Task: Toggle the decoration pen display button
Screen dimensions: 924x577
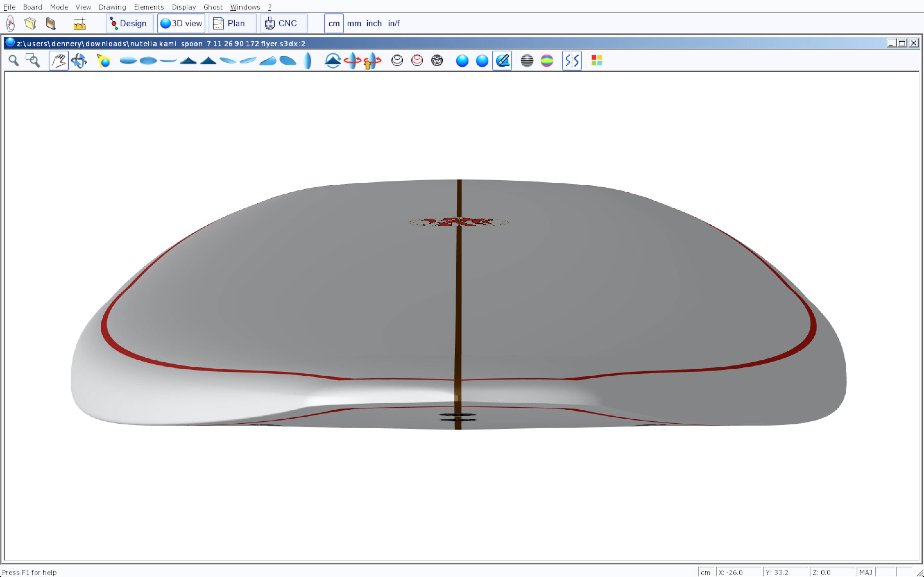Action: click(x=502, y=61)
